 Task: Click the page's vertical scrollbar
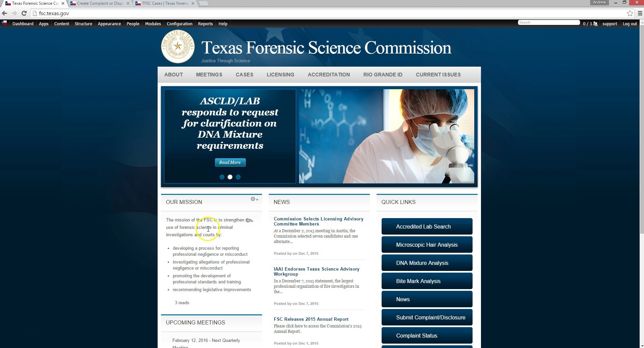[642, 130]
